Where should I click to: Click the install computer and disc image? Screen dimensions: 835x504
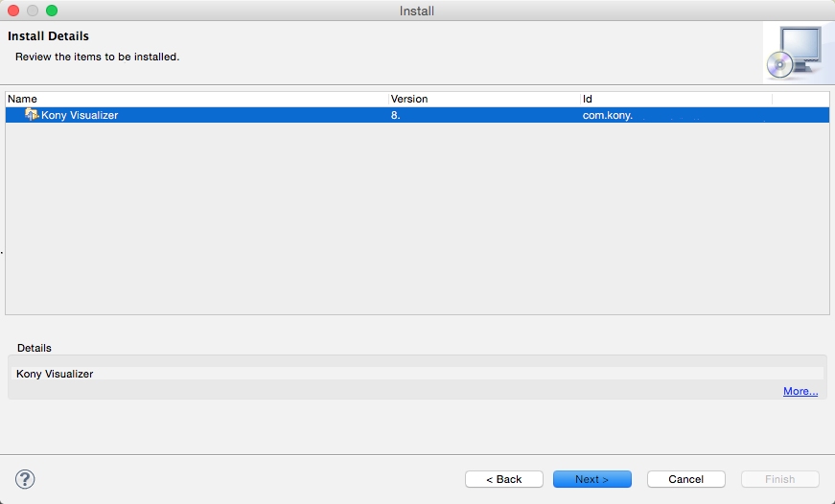(795, 53)
